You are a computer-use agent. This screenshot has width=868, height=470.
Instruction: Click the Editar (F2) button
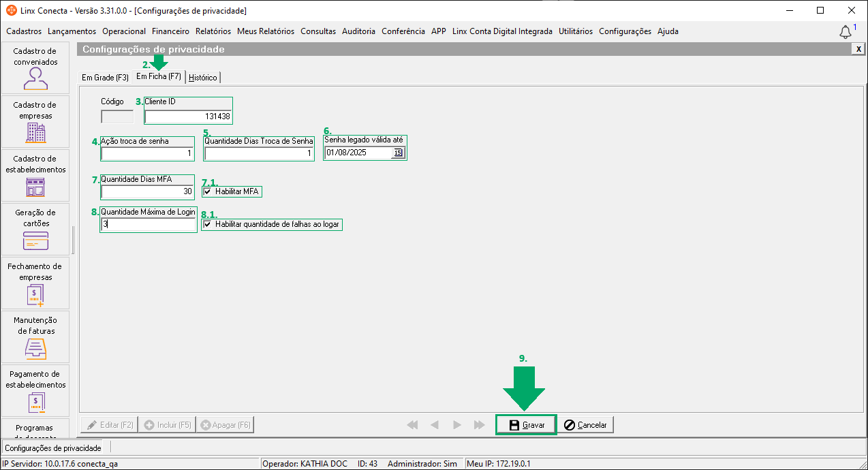point(108,425)
